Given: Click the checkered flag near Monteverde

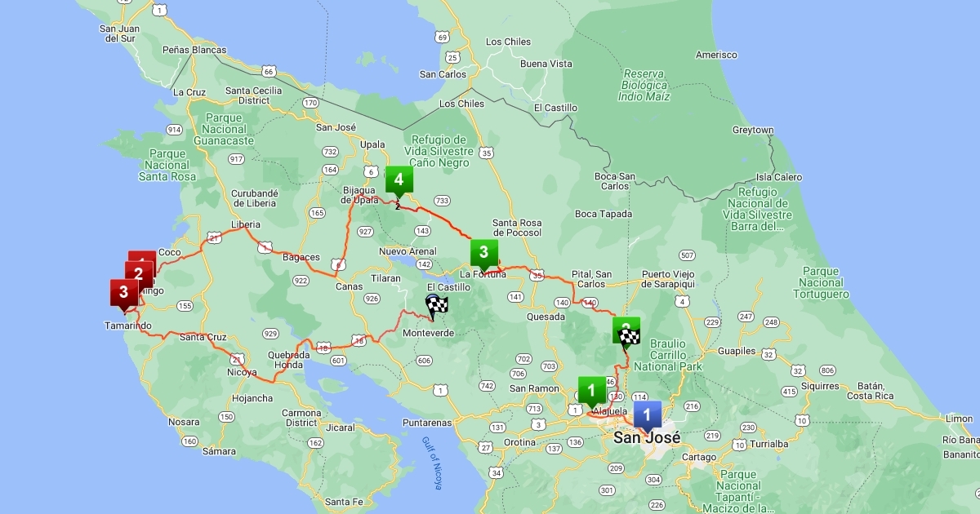Looking at the screenshot, I should (x=437, y=306).
